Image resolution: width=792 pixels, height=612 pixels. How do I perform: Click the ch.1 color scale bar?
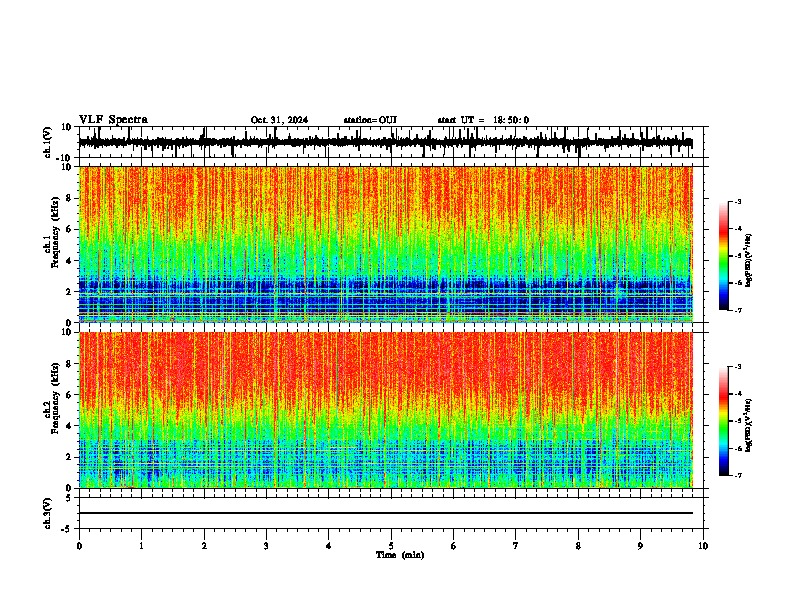[724, 256]
